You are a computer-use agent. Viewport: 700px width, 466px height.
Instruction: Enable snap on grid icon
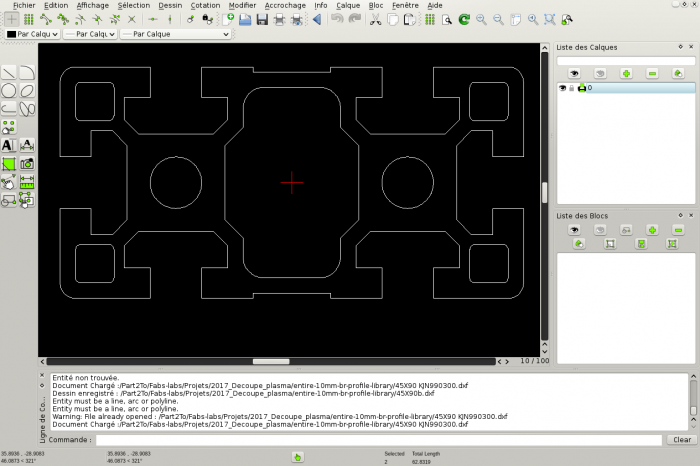tap(28, 19)
